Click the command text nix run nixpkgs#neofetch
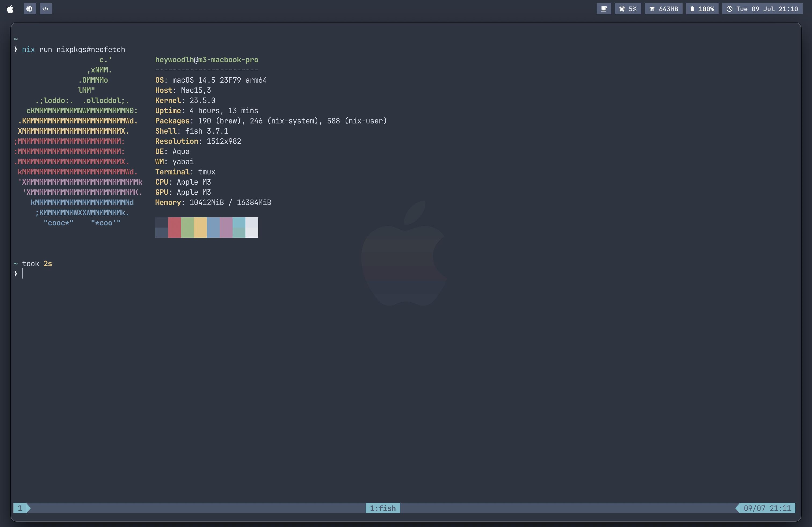 pyautogui.click(x=74, y=49)
